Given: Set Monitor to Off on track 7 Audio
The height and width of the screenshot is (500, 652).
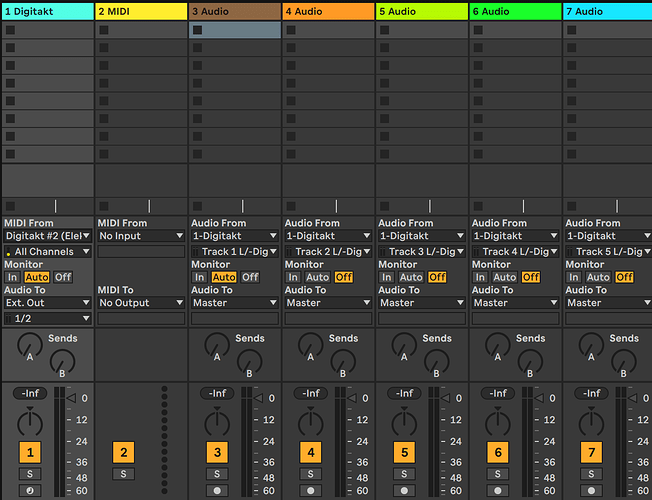Looking at the screenshot, I should pyautogui.click(x=625, y=277).
